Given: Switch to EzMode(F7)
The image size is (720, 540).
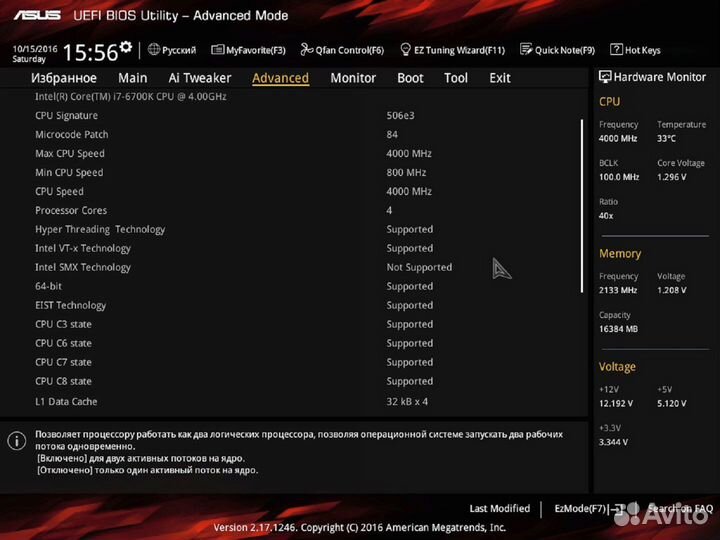Looking at the screenshot, I should coord(580,508).
